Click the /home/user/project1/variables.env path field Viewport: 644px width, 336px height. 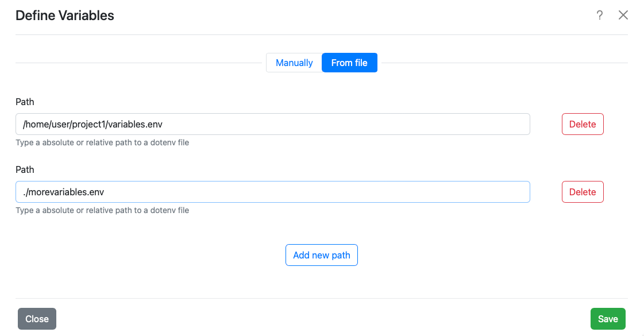click(x=272, y=124)
